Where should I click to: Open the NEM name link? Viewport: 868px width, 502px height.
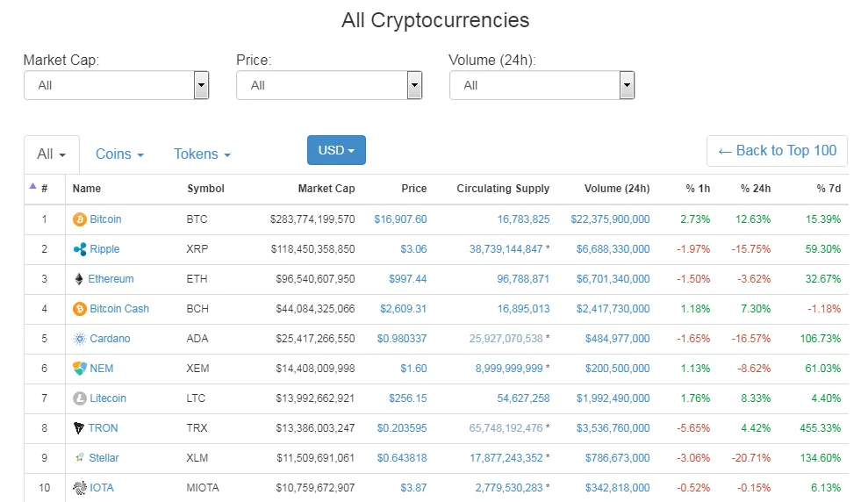coord(101,369)
